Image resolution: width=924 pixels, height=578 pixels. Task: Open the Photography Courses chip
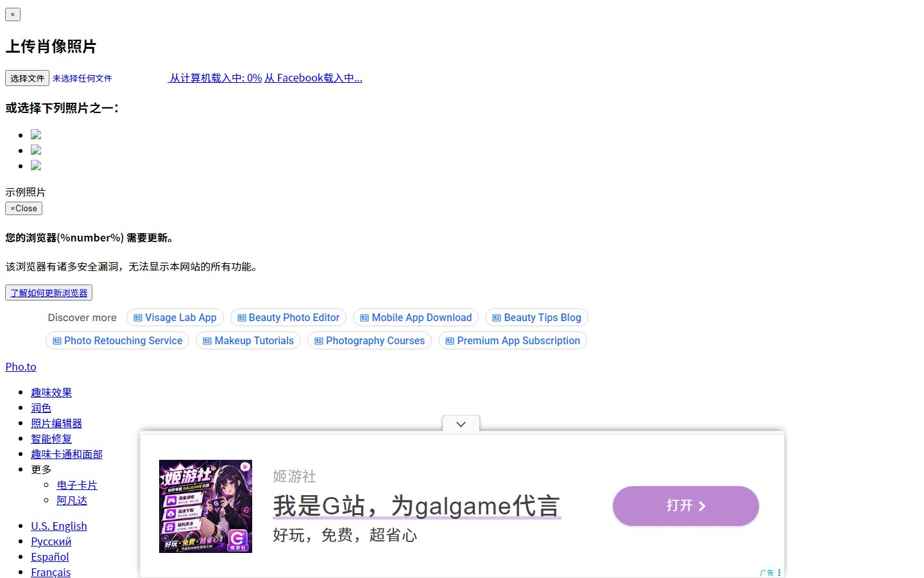(x=370, y=341)
